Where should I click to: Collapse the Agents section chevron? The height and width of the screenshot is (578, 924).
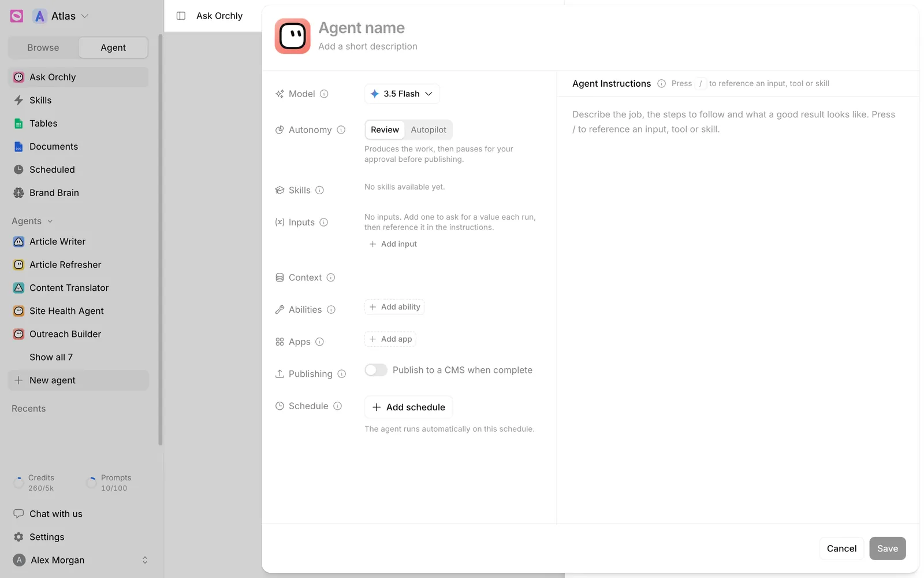[50, 221]
